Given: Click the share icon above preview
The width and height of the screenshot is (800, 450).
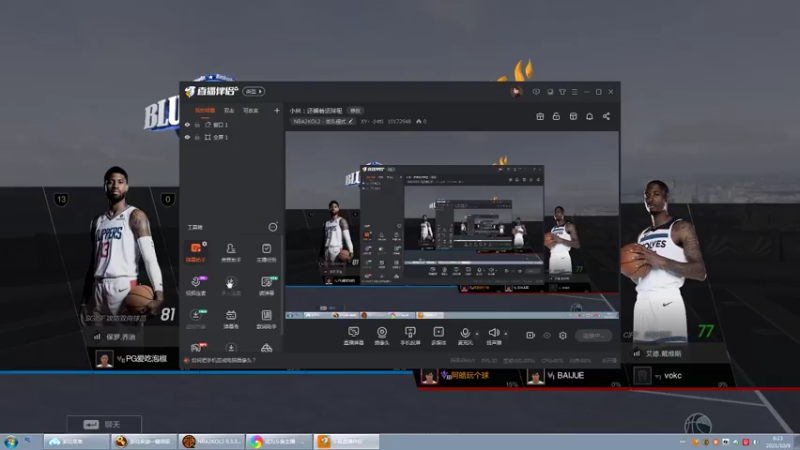Looking at the screenshot, I should click(606, 116).
